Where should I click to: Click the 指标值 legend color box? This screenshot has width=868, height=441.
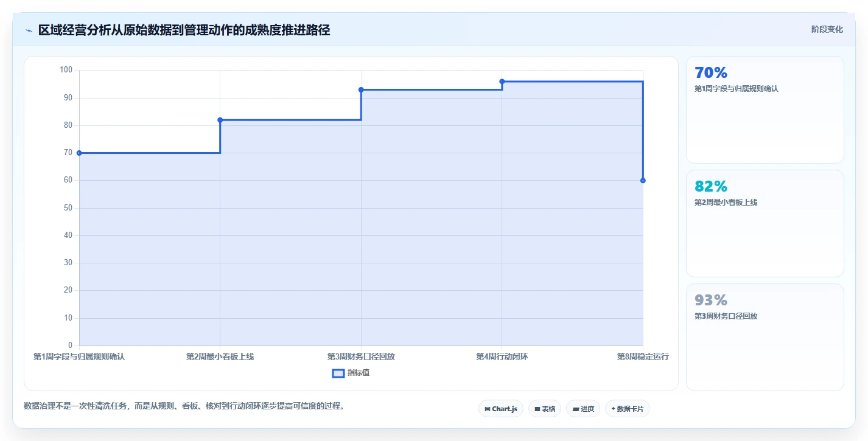[338, 373]
